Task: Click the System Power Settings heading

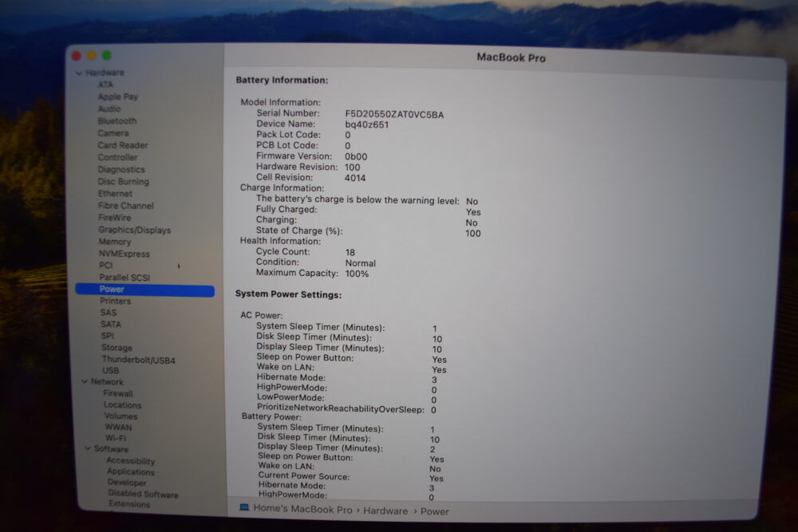Action: tap(288, 294)
